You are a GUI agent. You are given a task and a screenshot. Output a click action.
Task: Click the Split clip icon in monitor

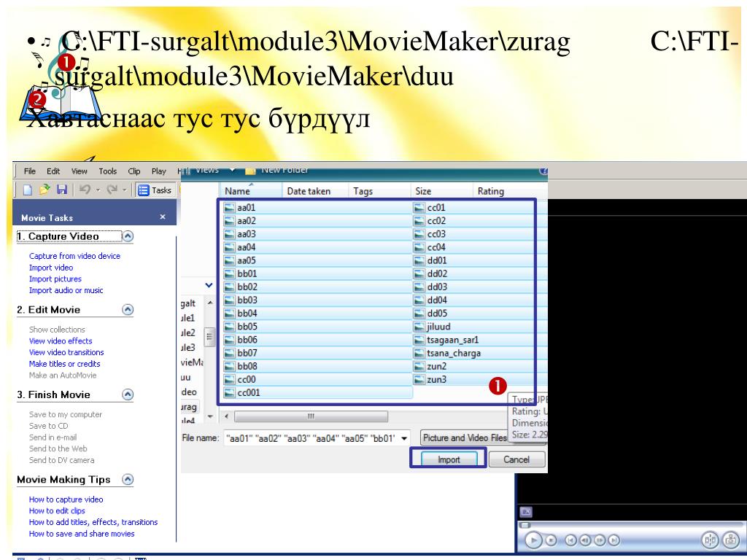pos(711,540)
